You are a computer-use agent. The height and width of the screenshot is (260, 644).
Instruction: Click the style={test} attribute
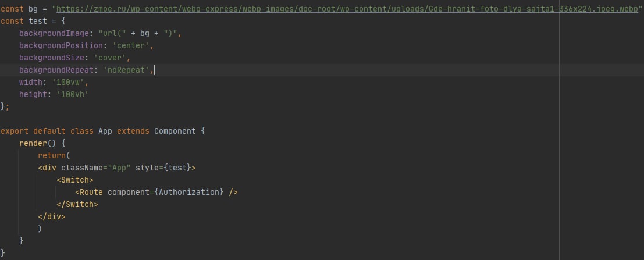pyautogui.click(x=163, y=168)
